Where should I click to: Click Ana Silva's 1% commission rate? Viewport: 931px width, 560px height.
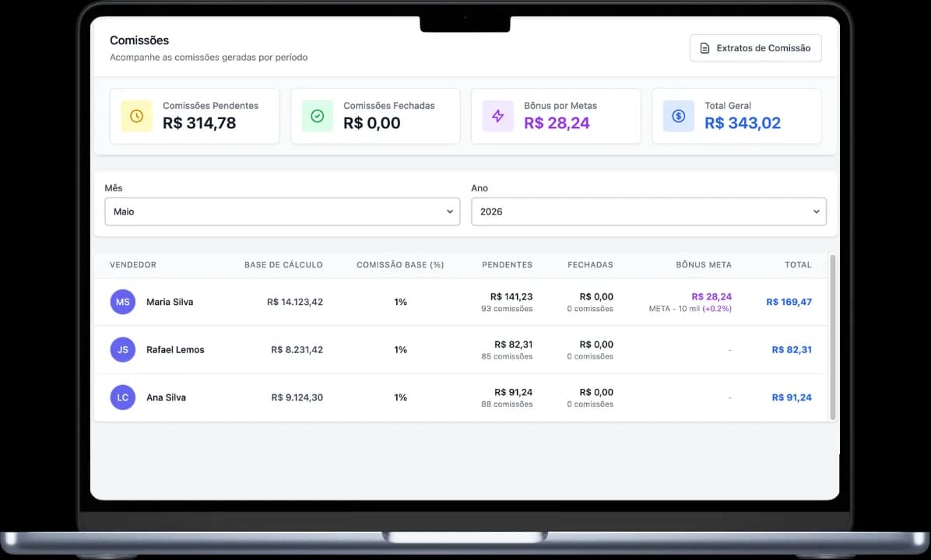400,397
